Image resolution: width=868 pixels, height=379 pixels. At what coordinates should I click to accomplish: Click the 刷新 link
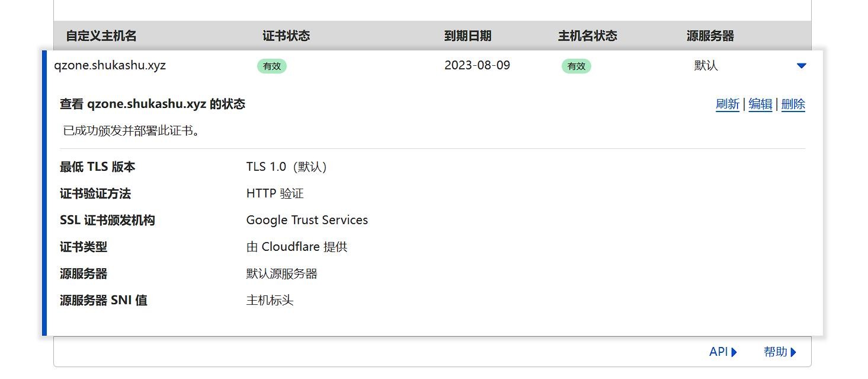[x=728, y=104]
